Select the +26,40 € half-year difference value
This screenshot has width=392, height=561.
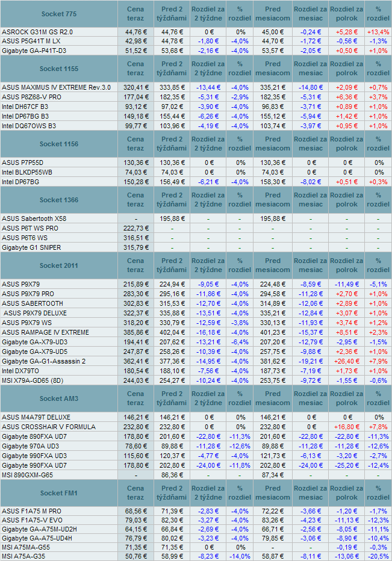[346, 361]
